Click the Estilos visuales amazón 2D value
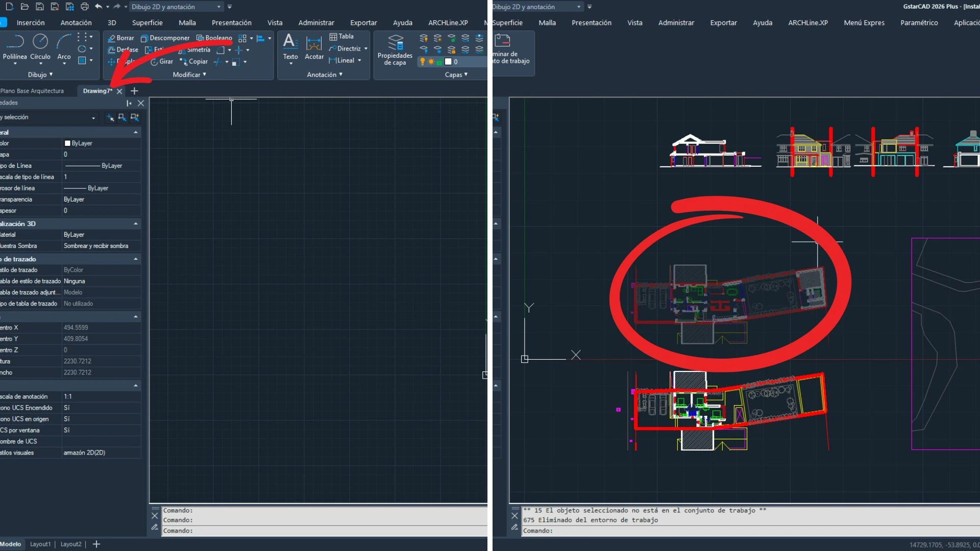This screenshot has height=551, width=980. (x=101, y=453)
